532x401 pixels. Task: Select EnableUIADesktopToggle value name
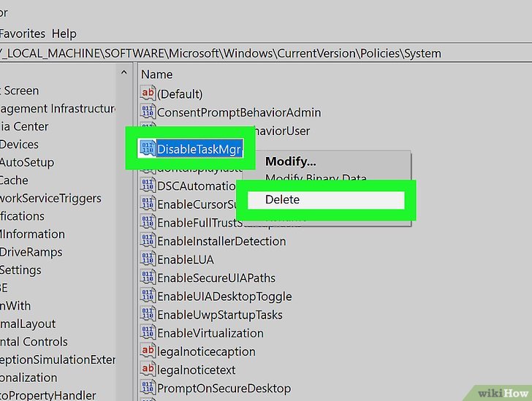coord(224,297)
